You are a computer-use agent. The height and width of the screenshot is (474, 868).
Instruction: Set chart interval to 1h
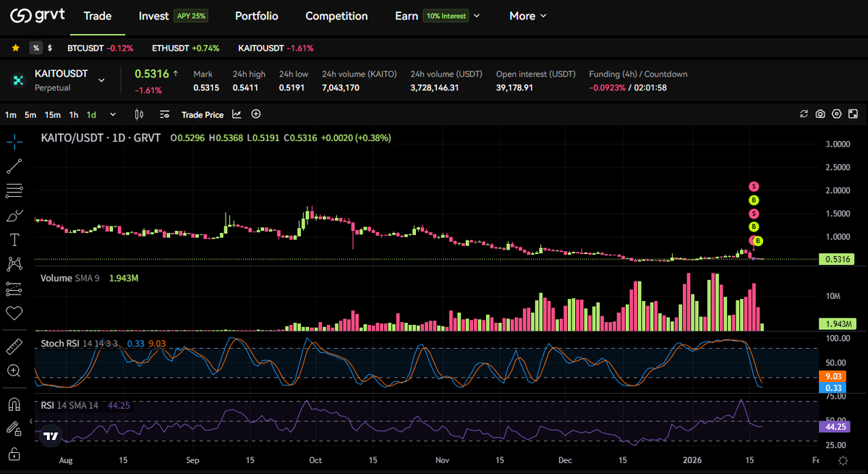point(74,114)
